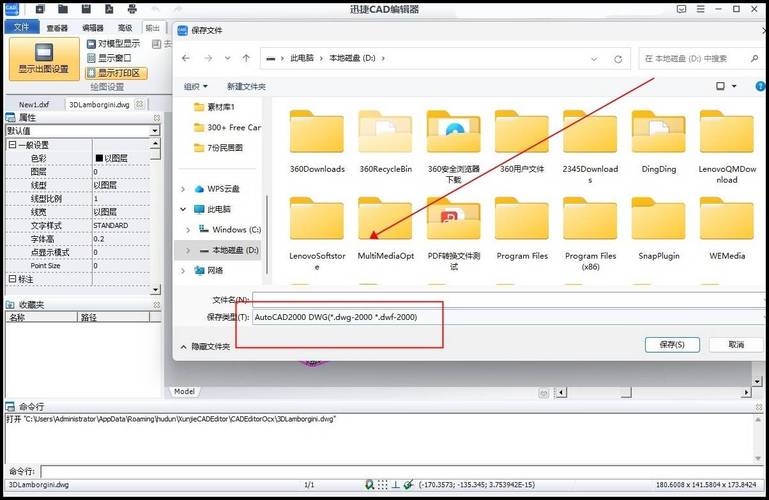Viewport: 769px width, 500px height.
Task: Click the 文字样式 STANDARD value
Action: click(x=120, y=225)
